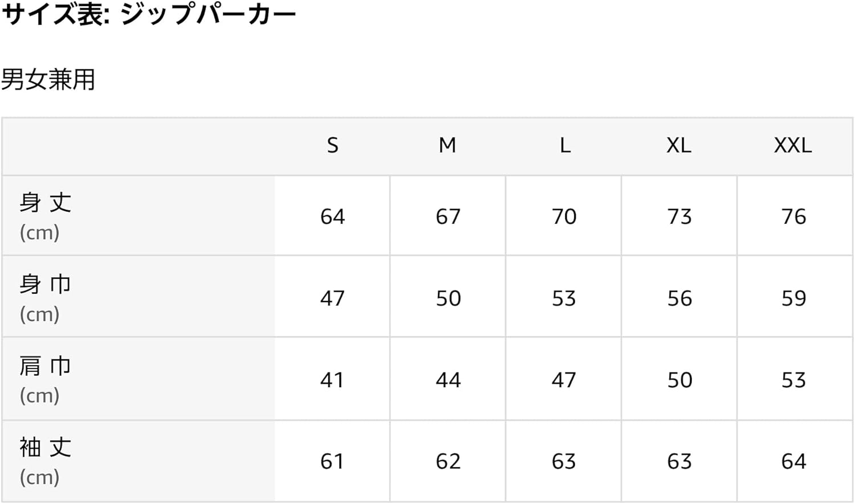Select the 袖丈 (cm) row label
Screen dimensions: 855x504
click(46, 461)
